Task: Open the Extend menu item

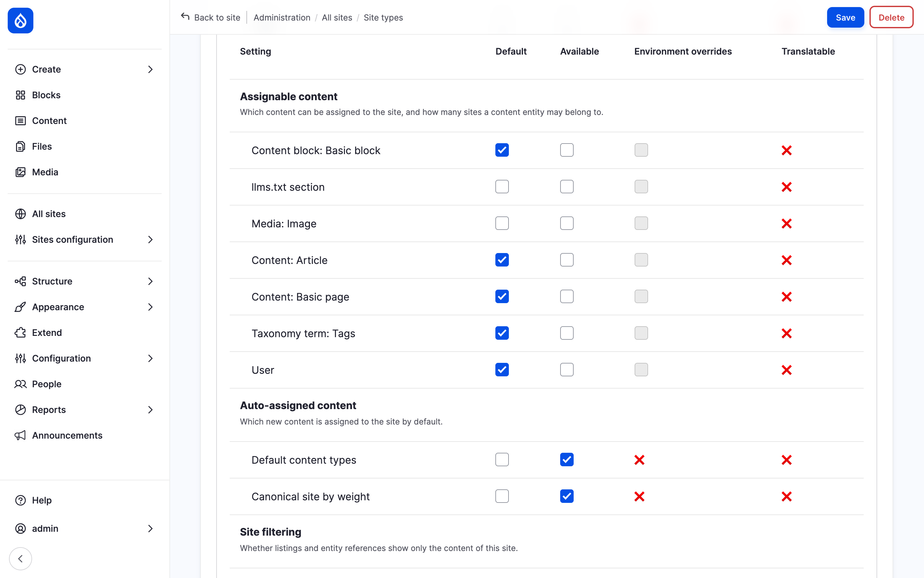Action: pos(85,333)
